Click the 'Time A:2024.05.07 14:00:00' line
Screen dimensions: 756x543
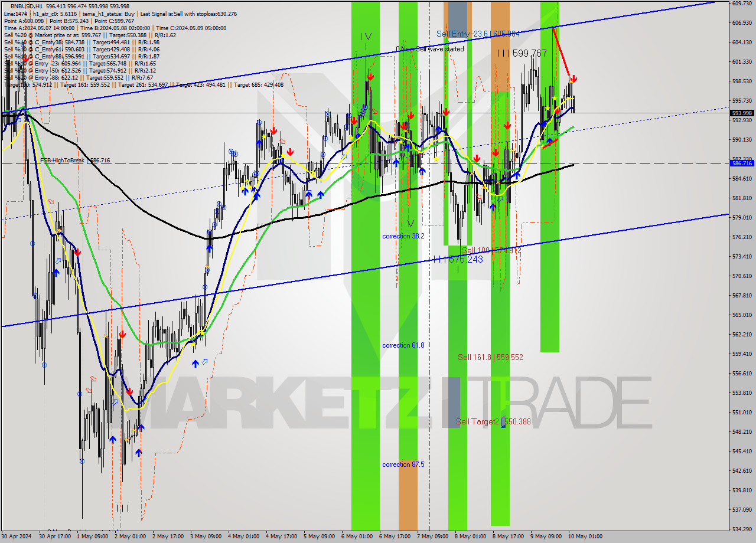coord(39,28)
